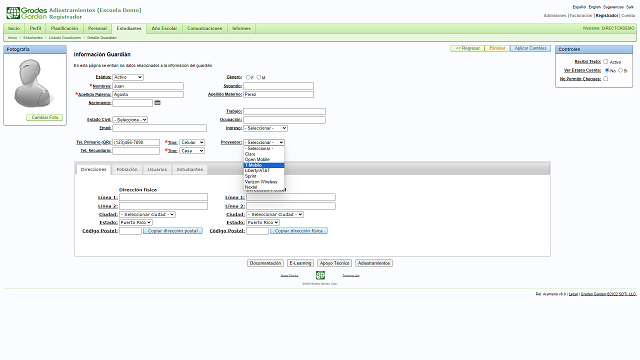This screenshot has height=360, width=640.
Task: Select Claro from provider list
Action: click(264, 154)
